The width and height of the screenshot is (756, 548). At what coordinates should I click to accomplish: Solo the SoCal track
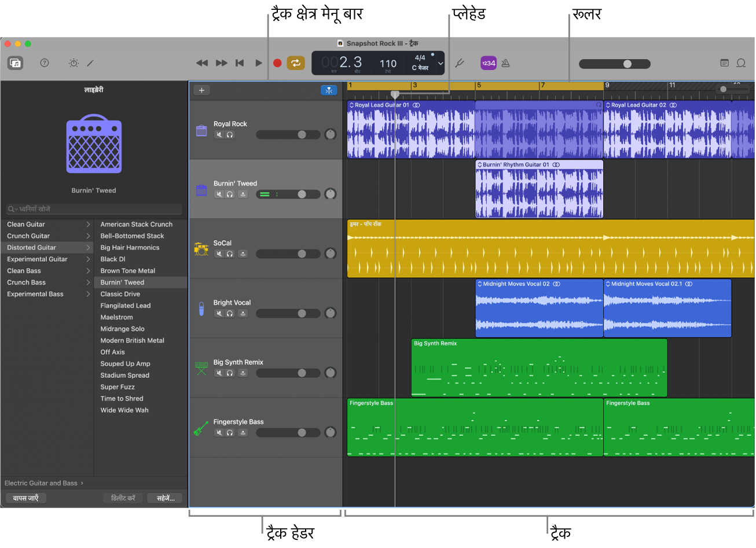click(230, 254)
